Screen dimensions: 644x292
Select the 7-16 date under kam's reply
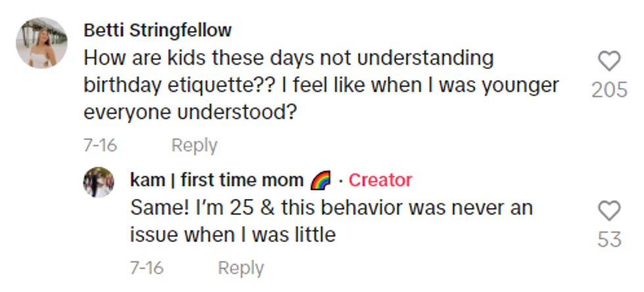[x=147, y=268]
